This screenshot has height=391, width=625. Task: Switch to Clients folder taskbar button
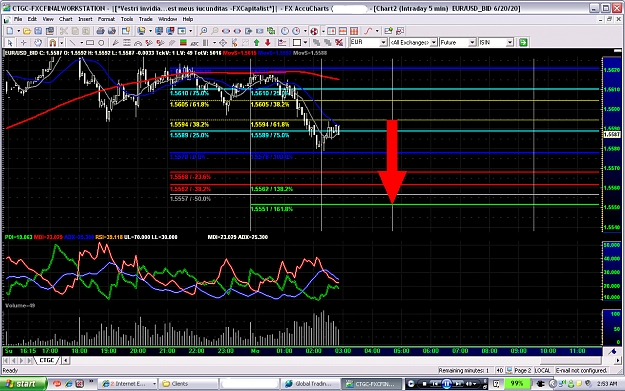[x=189, y=384]
